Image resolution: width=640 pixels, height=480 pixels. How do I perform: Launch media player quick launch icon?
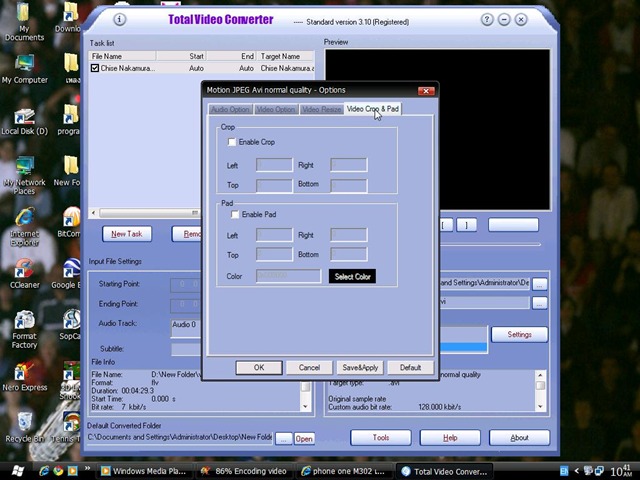pyautogui.click(x=72, y=471)
